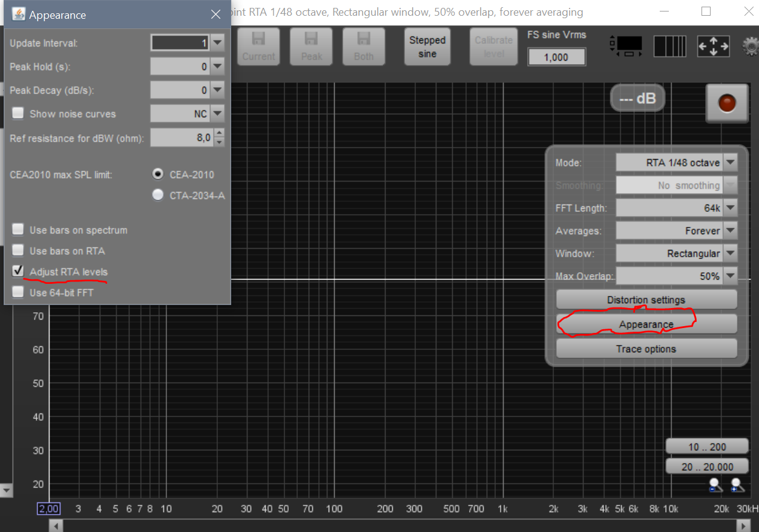Viewport: 759px width, 532px height.
Task: Click the vertical scrollbar down arrow
Action: click(x=6, y=490)
